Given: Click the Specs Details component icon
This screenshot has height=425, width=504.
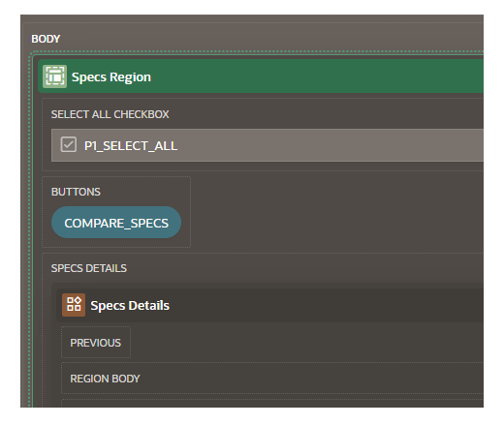Looking at the screenshot, I should 74,305.
